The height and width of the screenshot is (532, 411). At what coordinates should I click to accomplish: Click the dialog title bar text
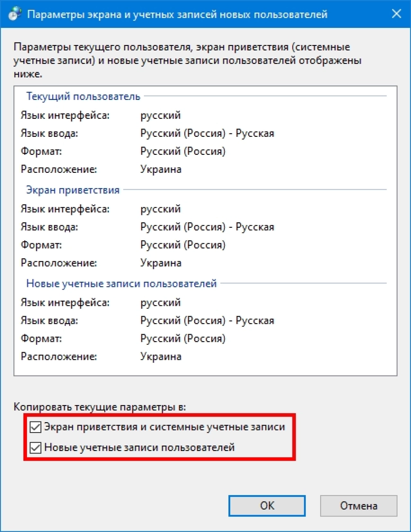(x=177, y=14)
